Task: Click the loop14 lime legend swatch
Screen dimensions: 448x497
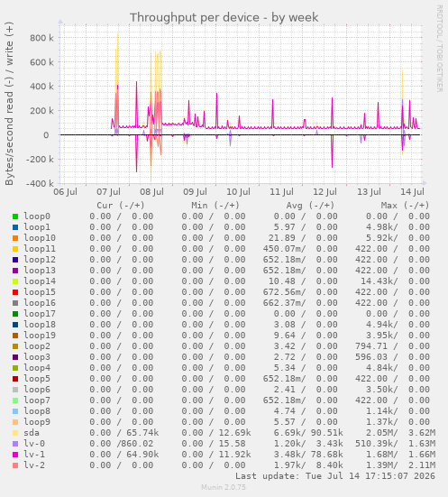Action: [15, 281]
